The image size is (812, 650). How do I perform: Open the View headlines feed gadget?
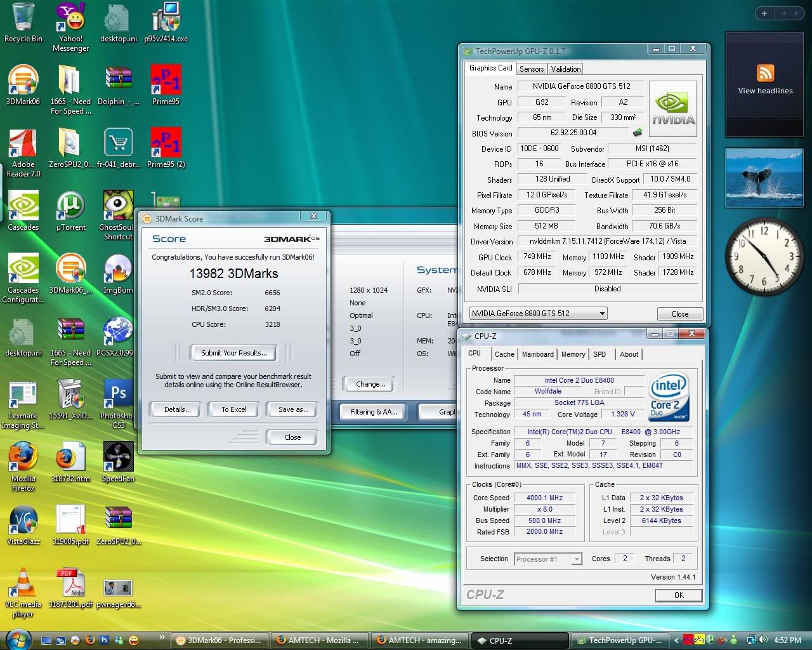(x=765, y=84)
